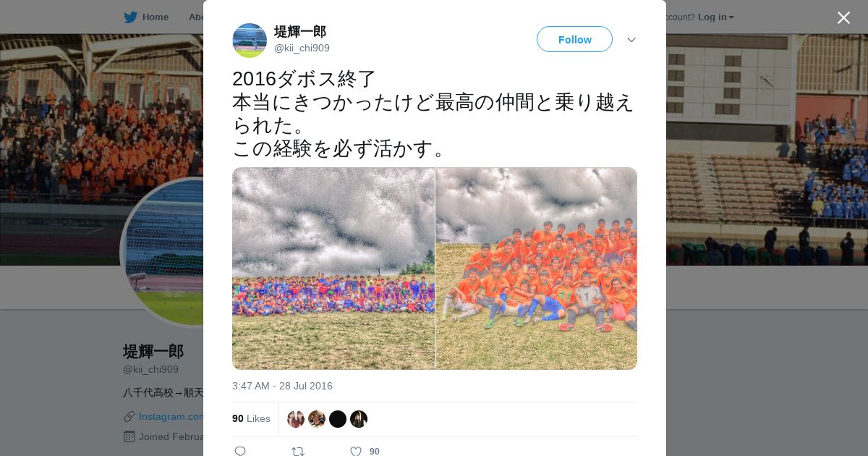The width and height of the screenshot is (868, 456).
Task: Open the Log in dropdown
Action: tap(716, 17)
